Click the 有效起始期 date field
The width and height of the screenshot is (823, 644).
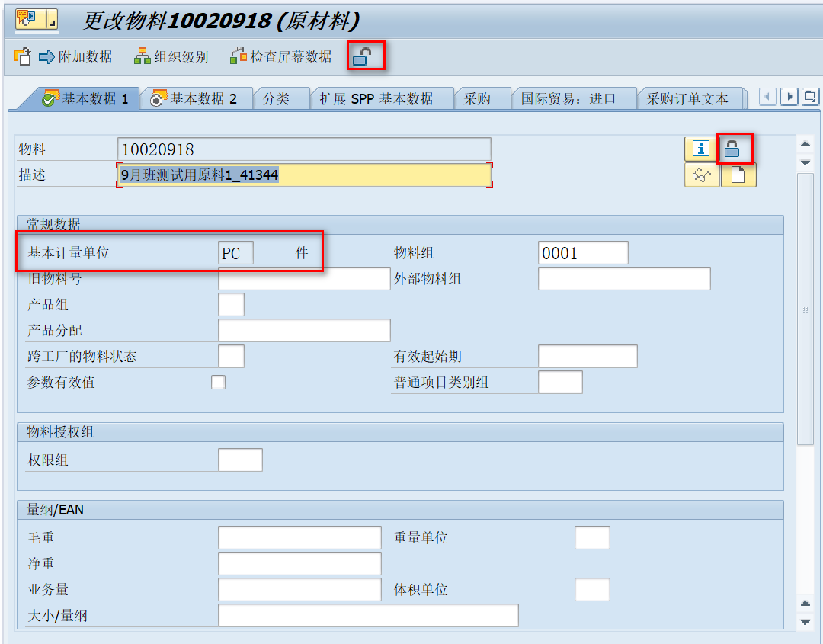(588, 357)
